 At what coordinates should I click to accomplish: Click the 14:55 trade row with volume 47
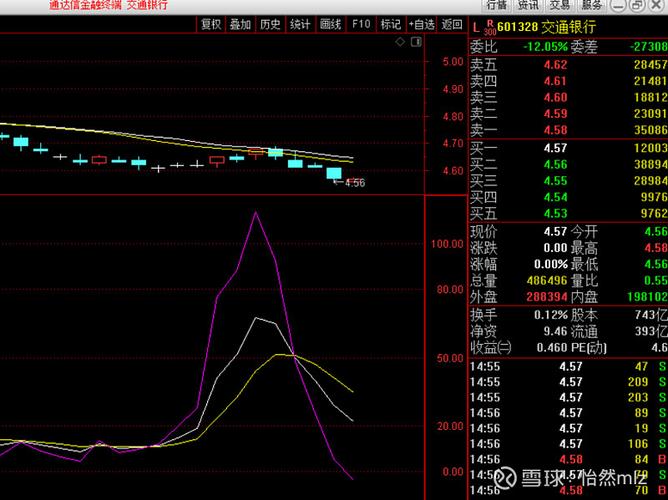[568, 367]
